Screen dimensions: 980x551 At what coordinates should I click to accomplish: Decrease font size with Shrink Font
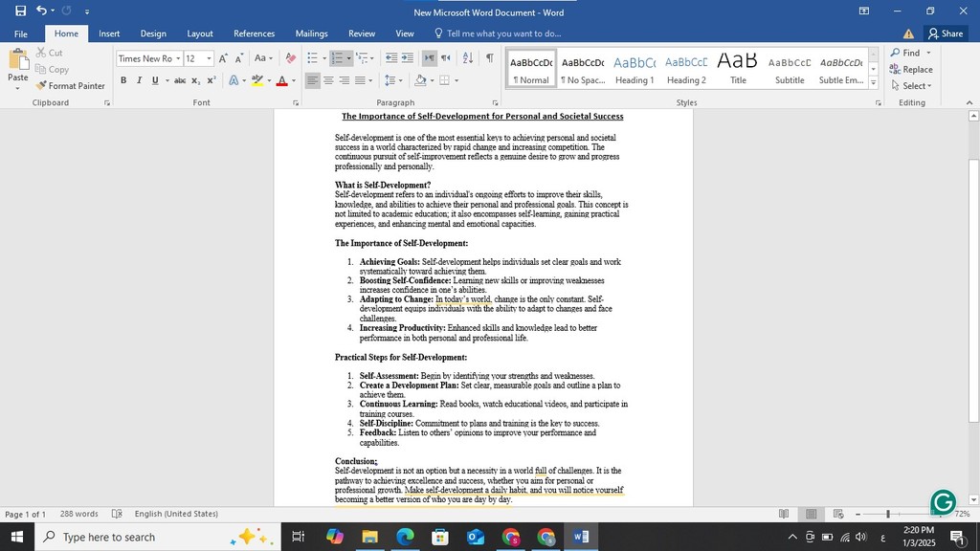coord(238,58)
